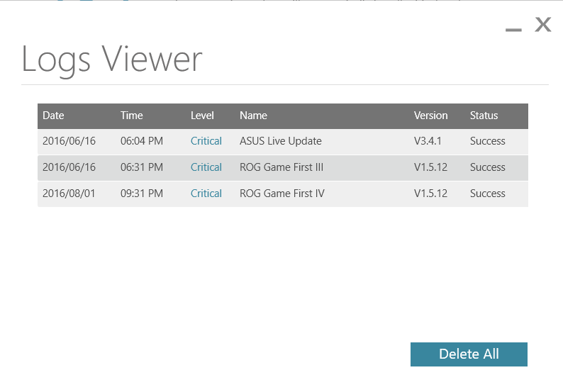Click the 06:31 PM time cell
Screen dimensions: 563x392
pos(142,167)
